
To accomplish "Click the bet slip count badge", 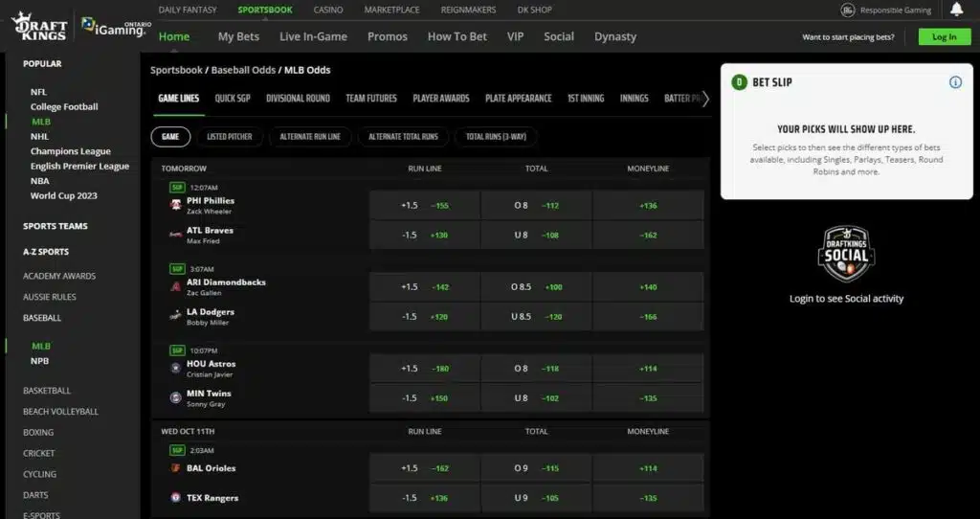I will (x=740, y=82).
